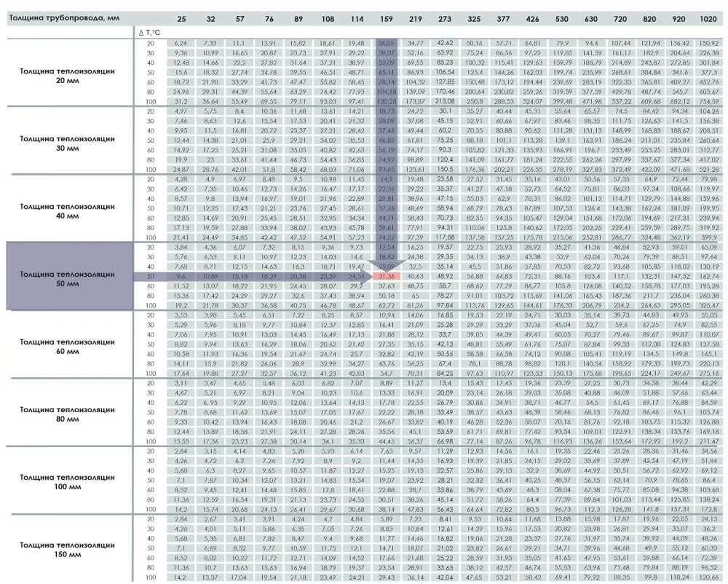Click the "Толщина трубопровода, мм" header label
Screen dimensions: 728x584
65,19
